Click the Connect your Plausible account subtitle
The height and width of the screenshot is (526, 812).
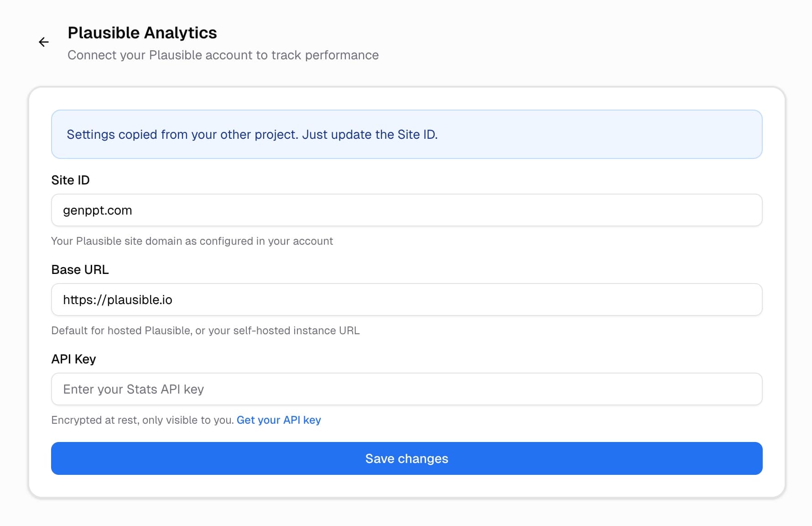tap(223, 55)
